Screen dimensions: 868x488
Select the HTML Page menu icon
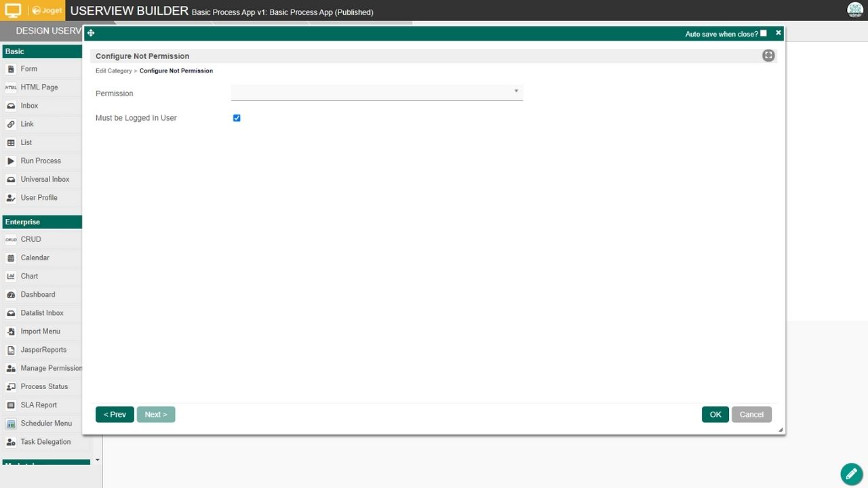click(x=11, y=87)
